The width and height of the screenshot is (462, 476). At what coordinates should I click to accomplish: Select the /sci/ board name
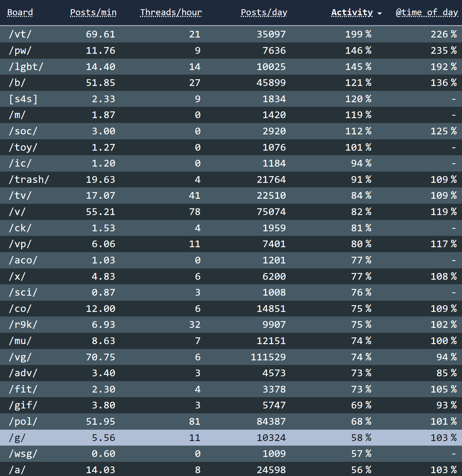coord(23,292)
